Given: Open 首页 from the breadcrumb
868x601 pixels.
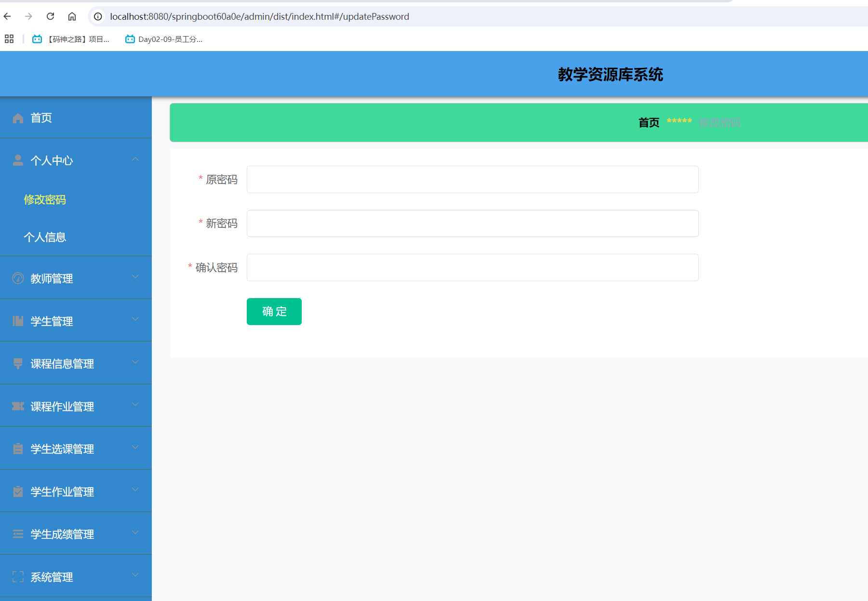Looking at the screenshot, I should click(648, 122).
